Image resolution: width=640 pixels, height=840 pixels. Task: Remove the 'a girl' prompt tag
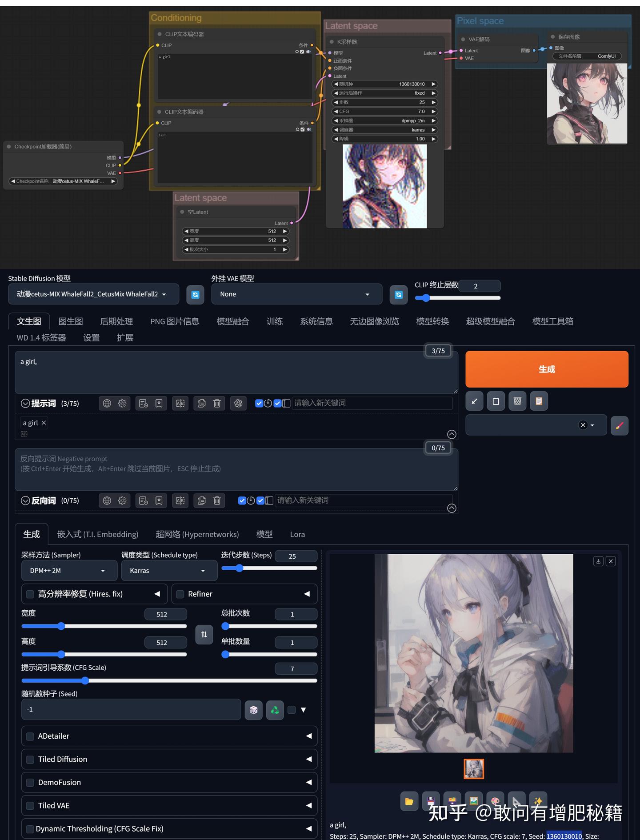pos(44,423)
